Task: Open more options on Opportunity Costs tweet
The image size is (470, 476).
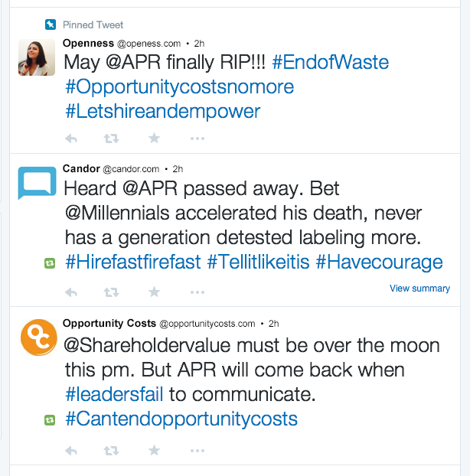Action: [197, 451]
